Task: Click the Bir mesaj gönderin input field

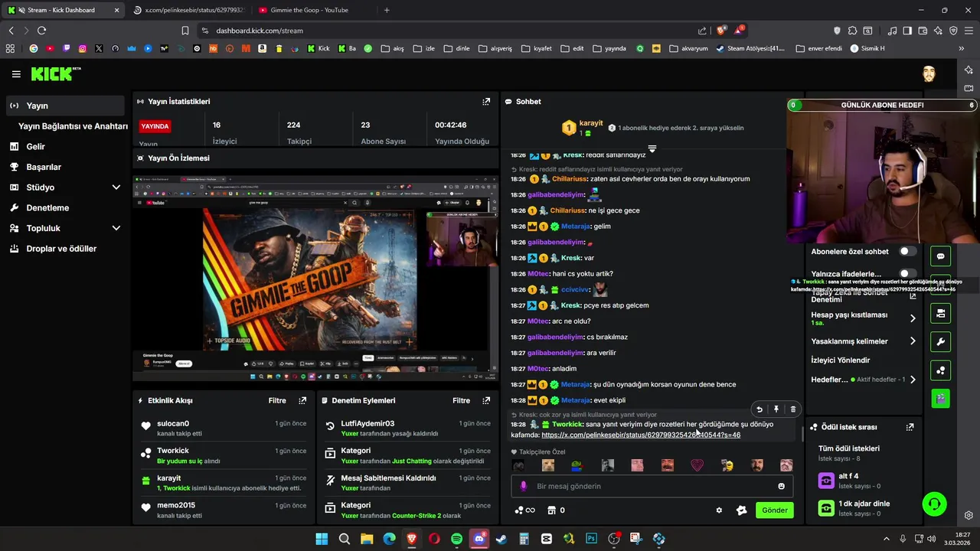Action: point(651,486)
